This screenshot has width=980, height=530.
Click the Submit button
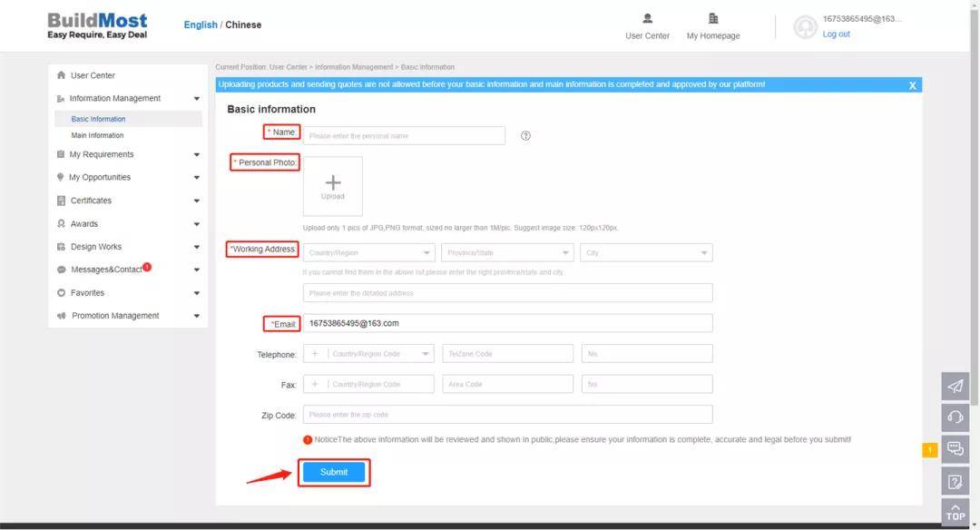[334, 472]
